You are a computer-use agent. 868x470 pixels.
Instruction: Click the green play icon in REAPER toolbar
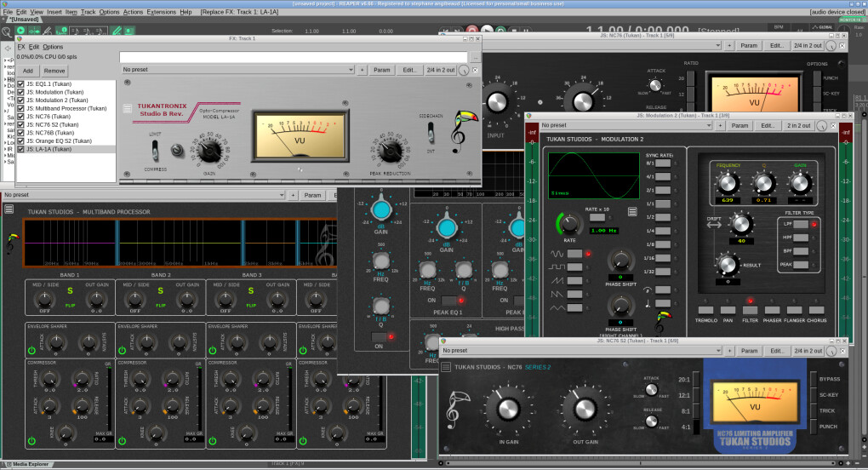tap(21, 31)
